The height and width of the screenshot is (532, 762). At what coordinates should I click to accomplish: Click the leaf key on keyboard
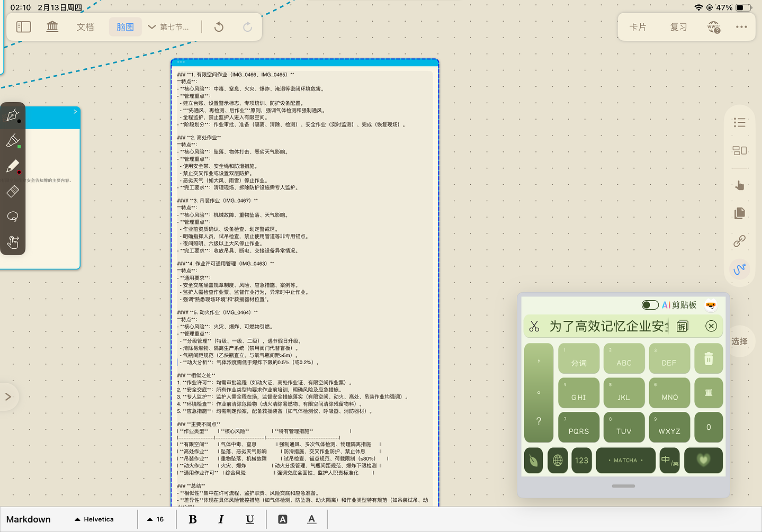[533, 460]
